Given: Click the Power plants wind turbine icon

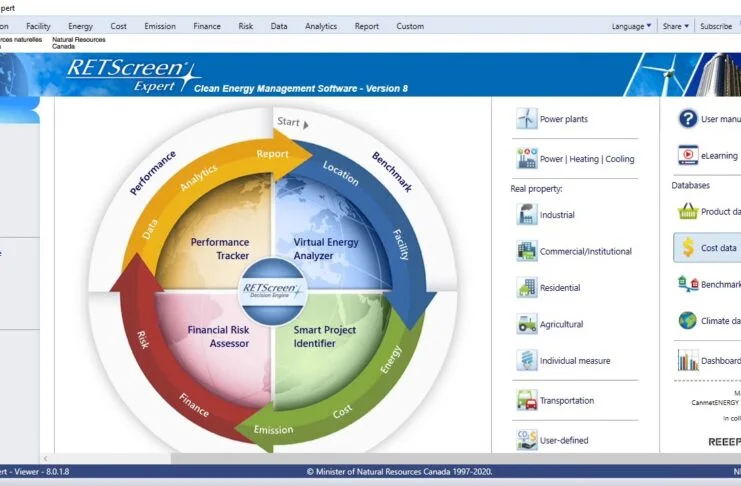Looking at the screenshot, I should click(x=526, y=119).
